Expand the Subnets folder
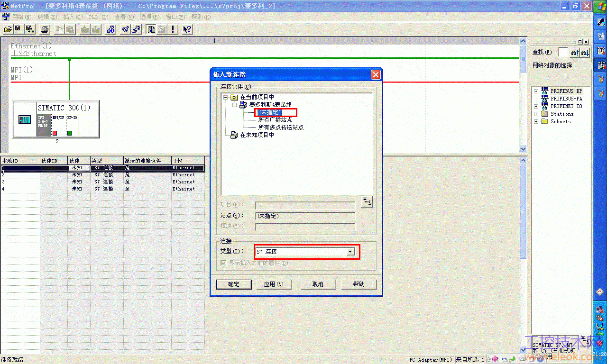The image size is (607, 364). point(536,121)
